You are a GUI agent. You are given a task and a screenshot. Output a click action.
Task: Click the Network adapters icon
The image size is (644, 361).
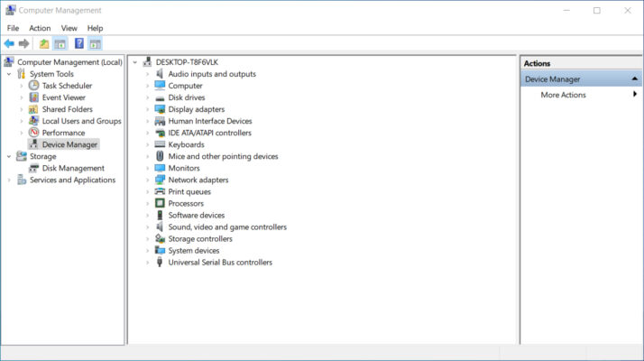[x=160, y=180]
